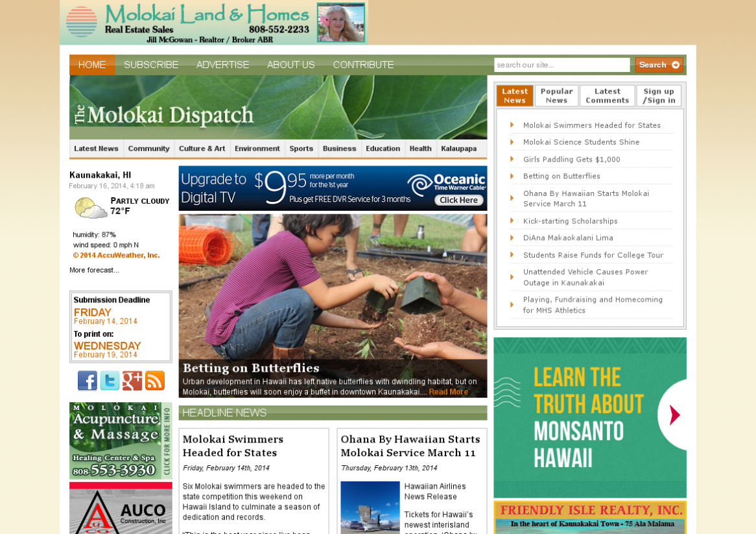Click the Submission Deadline box
Viewport: 756px width, 534px height.
pyautogui.click(x=121, y=326)
